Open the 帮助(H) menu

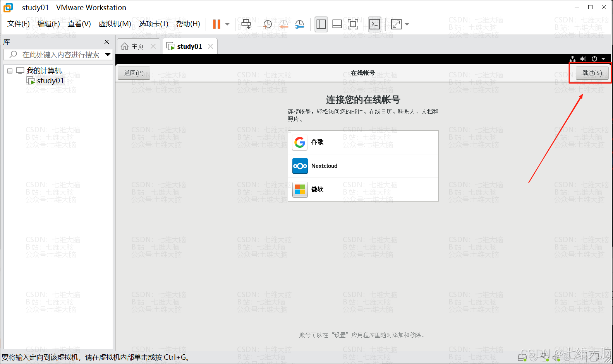tap(188, 24)
